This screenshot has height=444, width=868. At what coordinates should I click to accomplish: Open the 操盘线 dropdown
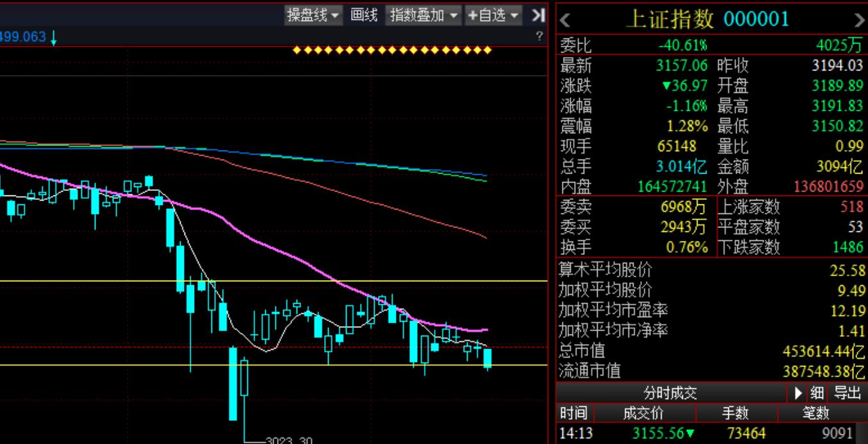(313, 15)
